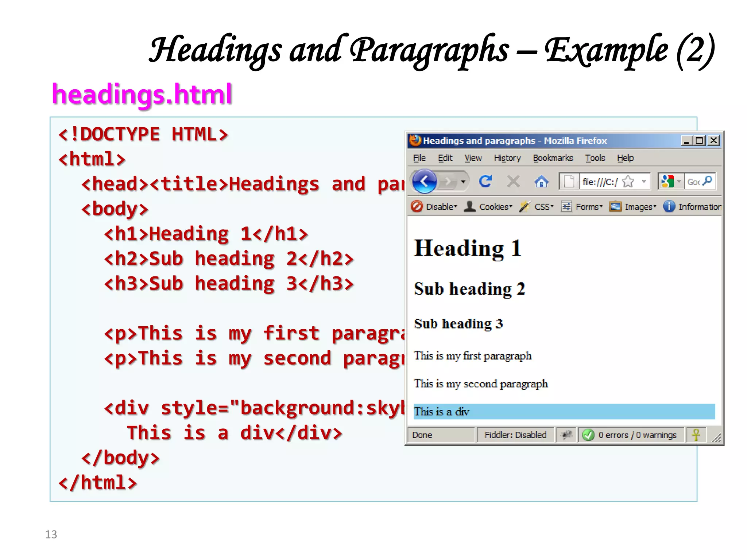Click the Sub heading 3 rendered text
The width and height of the screenshot is (747, 560).
pyautogui.click(x=458, y=324)
